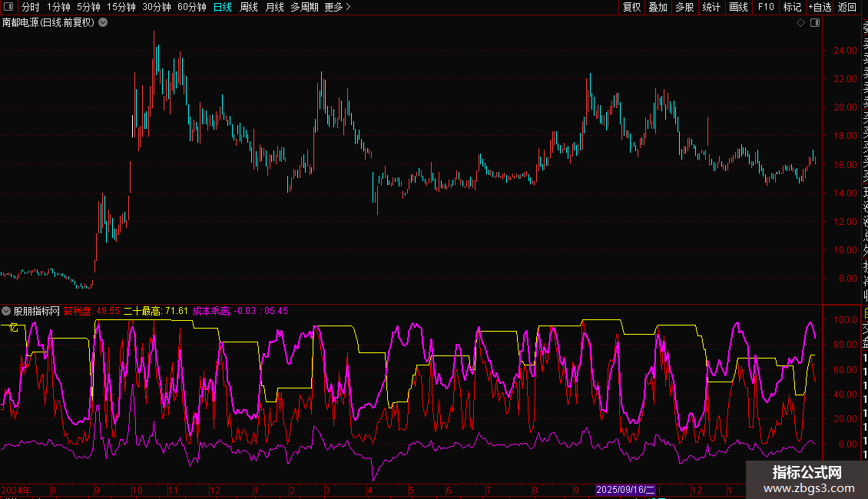Viewport: 868px width, 499px height.
Task: Switch to 日线 daily chart period
Action: [x=222, y=7]
